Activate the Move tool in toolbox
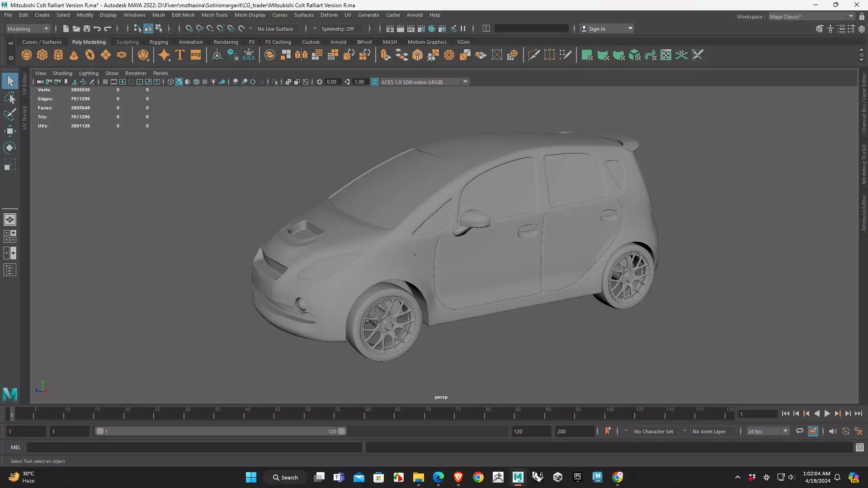This screenshot has height=488, width=868. pos(10,131)
